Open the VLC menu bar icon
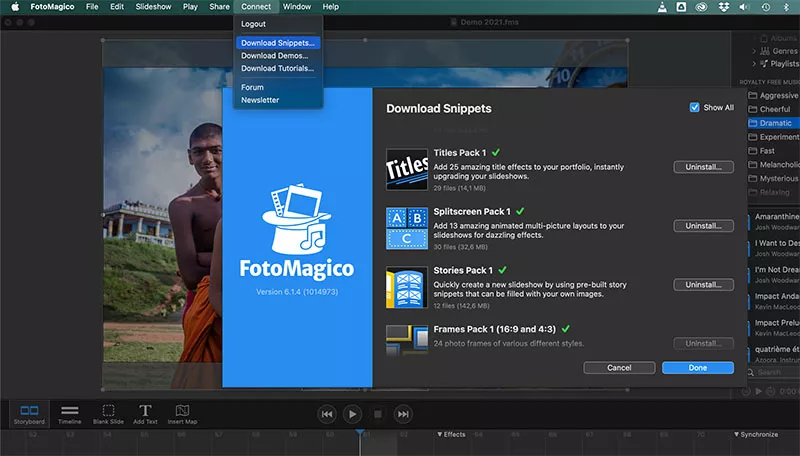 pos(662,7)
